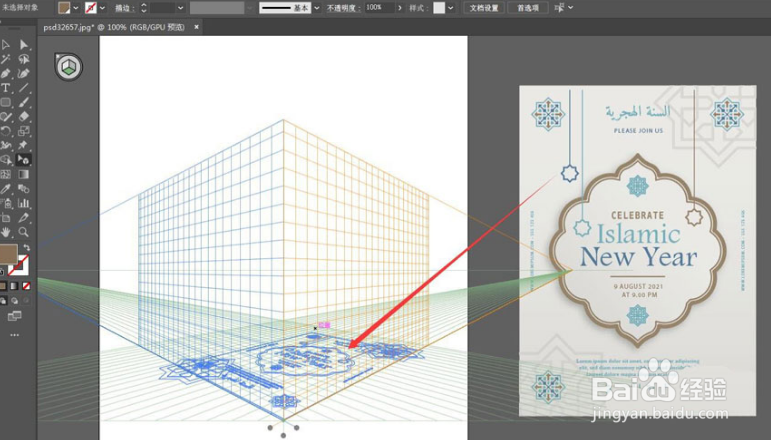Image resolution: width=771 pixels, height=440 pixels.
Task: Click the stroke weight stepper arrows
Action: point(144,8)
